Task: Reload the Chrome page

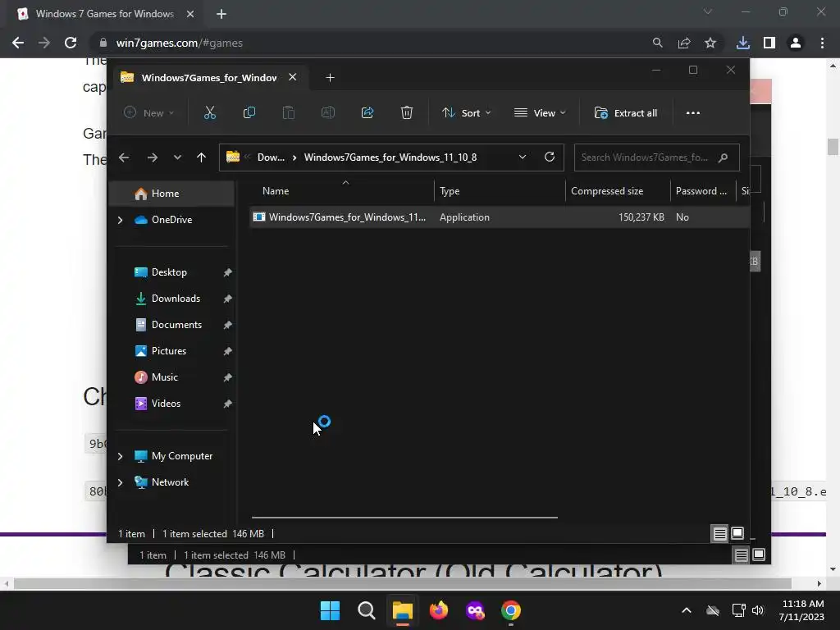Action: coord(71,43)
